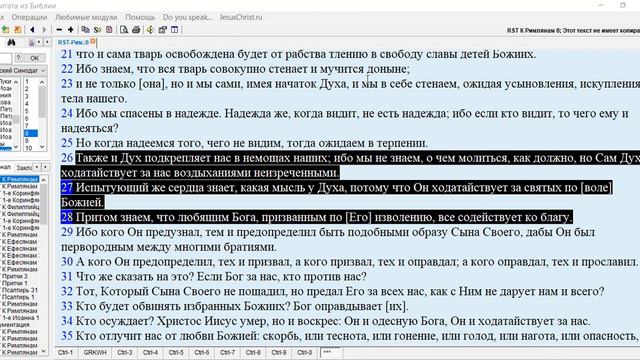This screenshot has height=360, width=640.
Task: Click verse number 31
Action: [x=67, y=277]
